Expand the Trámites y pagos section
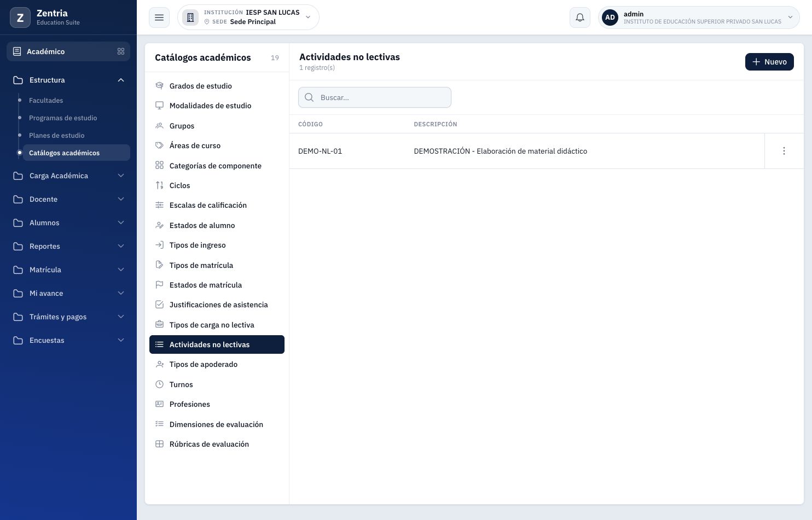Screen dimensions: 812x520 click(x=68, y=317)
